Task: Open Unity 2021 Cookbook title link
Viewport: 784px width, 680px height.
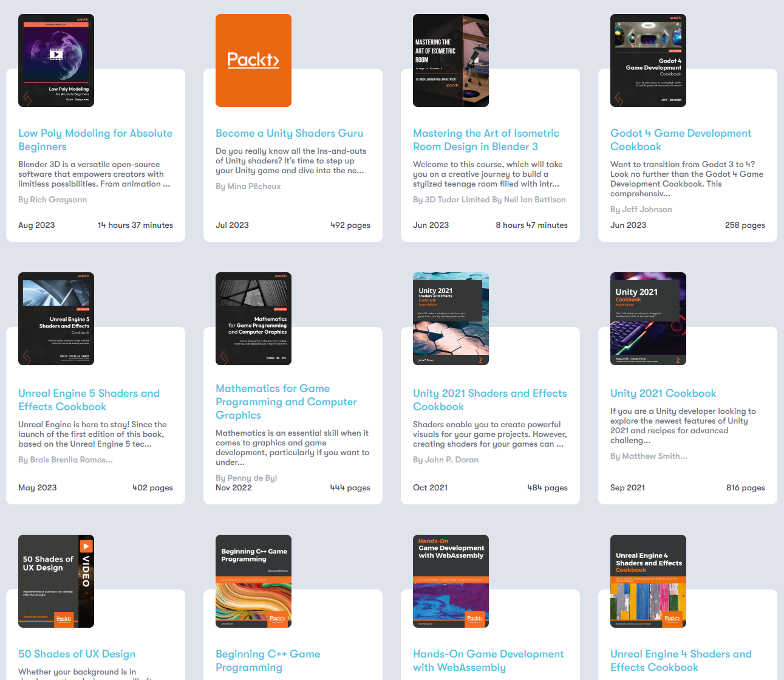Action: 663,393
